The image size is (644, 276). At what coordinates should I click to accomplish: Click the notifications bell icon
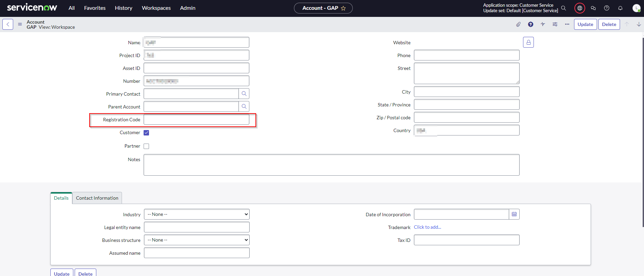[x=620, y=8]
